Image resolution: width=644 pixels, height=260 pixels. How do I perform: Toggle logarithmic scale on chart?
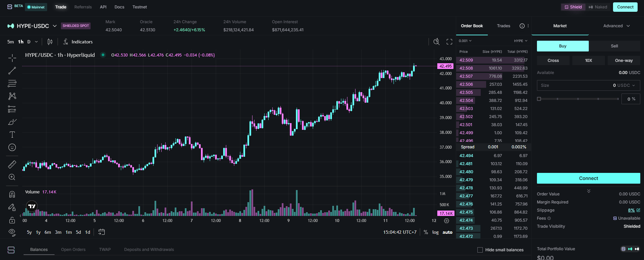click(x=435, y=232)
